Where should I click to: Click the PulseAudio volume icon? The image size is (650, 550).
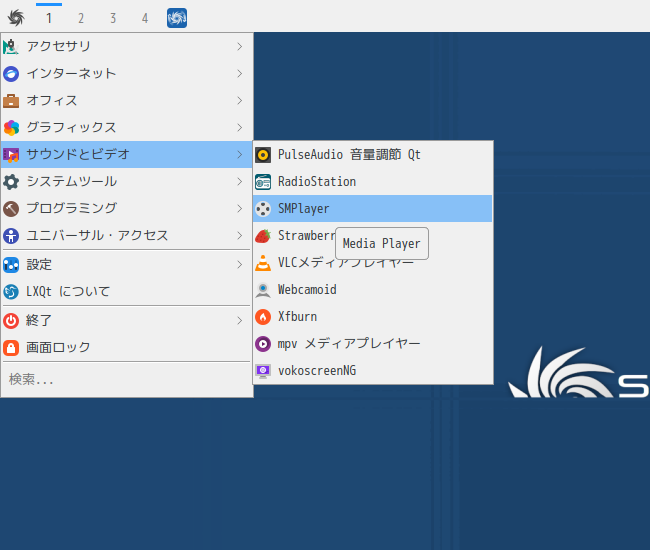tap(263, 155)
